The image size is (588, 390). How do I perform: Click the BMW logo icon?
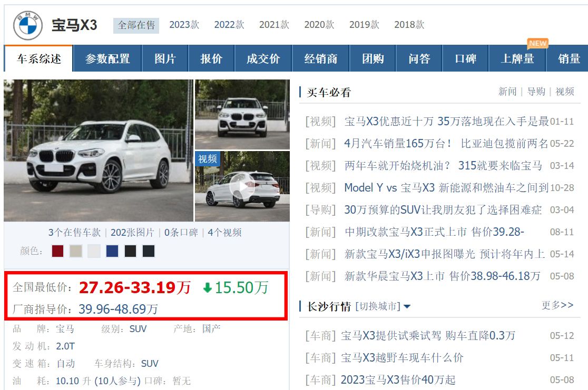coord(28,25)
